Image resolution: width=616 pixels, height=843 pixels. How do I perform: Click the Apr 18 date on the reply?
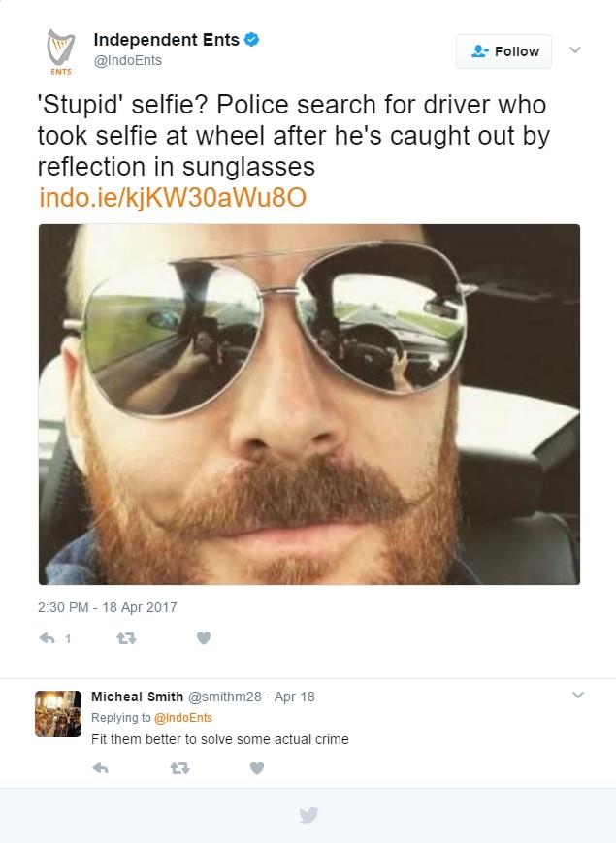point(295,697)
